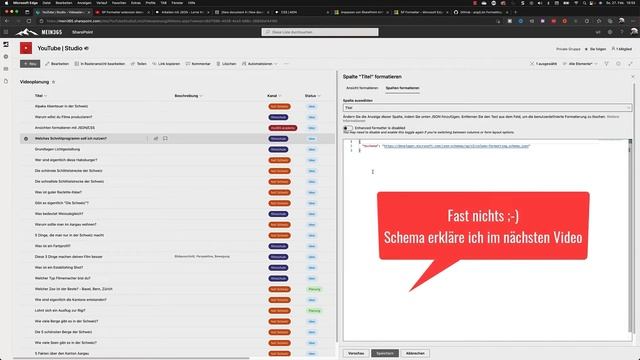Clear the '1 ausgewählt' selection with the X
Image resolution: width=640 pixels, height=360 pixels.
[532, 64]
